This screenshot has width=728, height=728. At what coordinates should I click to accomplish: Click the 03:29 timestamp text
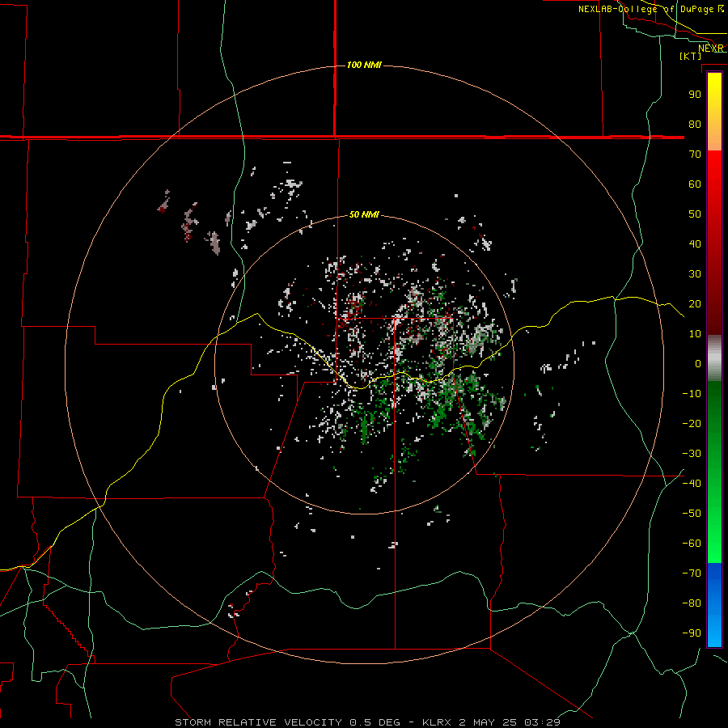[x=543, y=722]
